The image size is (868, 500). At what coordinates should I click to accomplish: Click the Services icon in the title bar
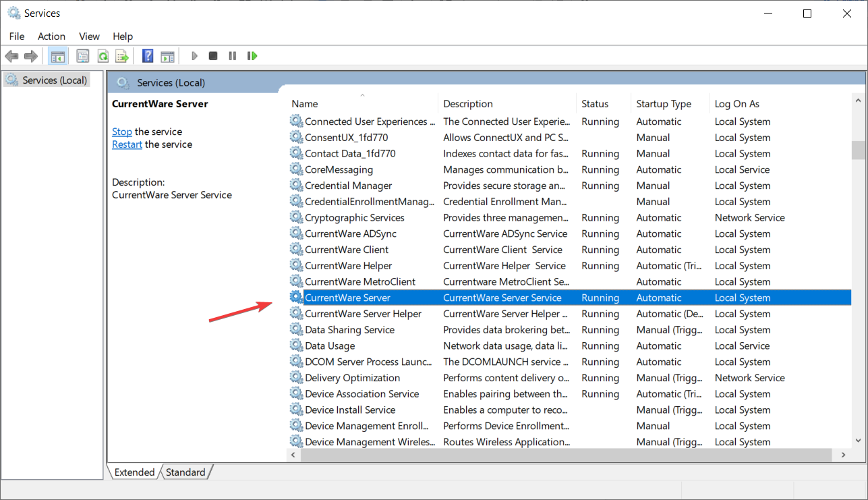click(13, 13)
